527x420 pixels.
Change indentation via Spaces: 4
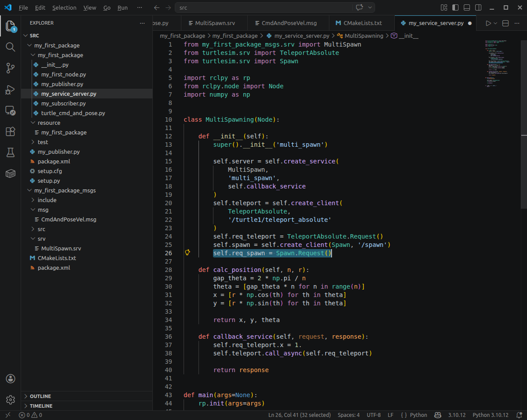pyautogui.click(x=349, y=415)
